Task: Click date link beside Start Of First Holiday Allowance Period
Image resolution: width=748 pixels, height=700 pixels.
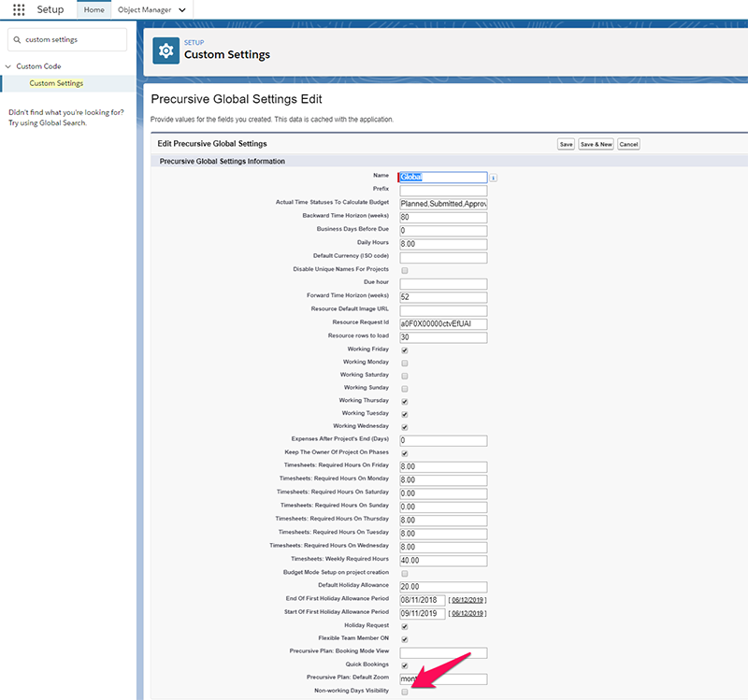Action: [x=467, y=613]
